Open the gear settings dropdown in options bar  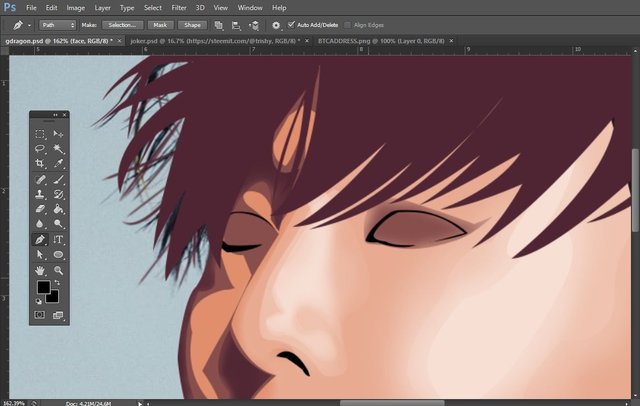[276, 23]
